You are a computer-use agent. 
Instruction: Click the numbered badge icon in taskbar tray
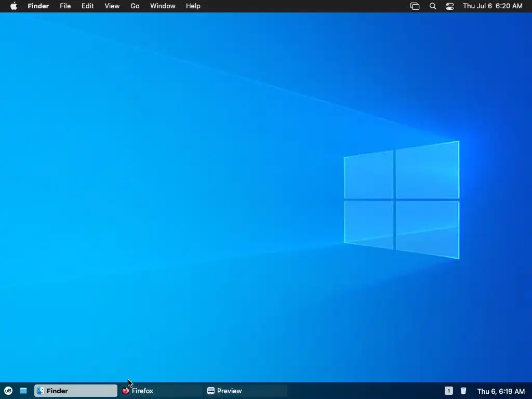[x=449, y=391]
